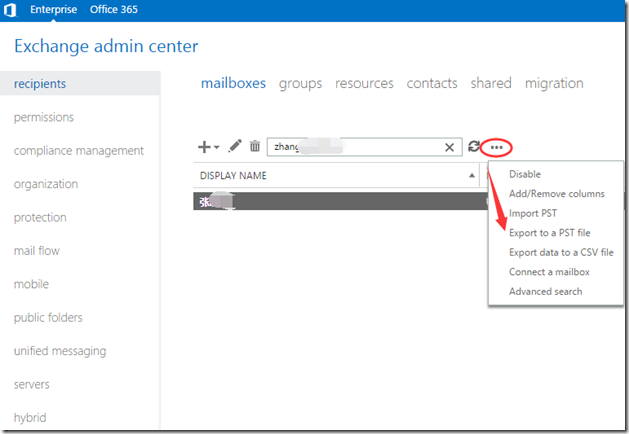Select the highlighted mailbox row

coord(340,201)
